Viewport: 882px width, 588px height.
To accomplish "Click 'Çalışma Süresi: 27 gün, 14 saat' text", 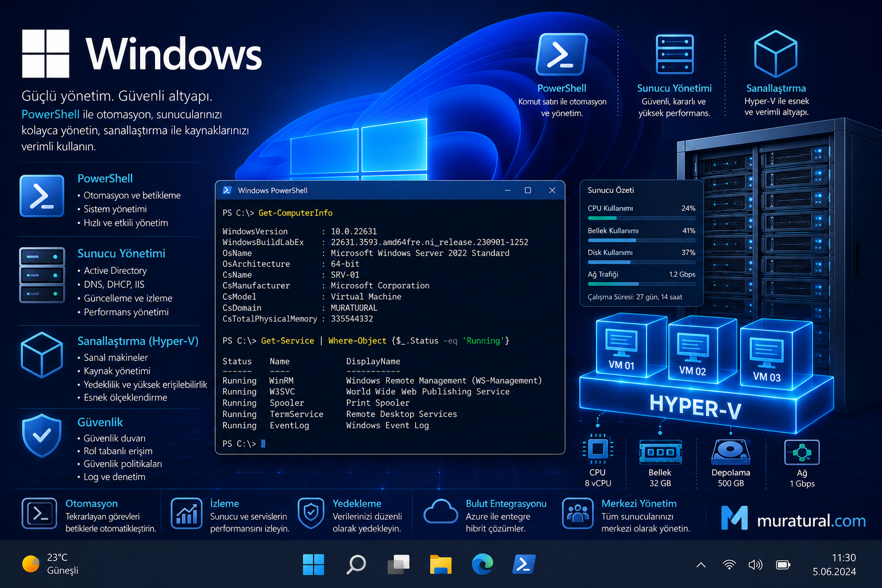I will point(635,297).
